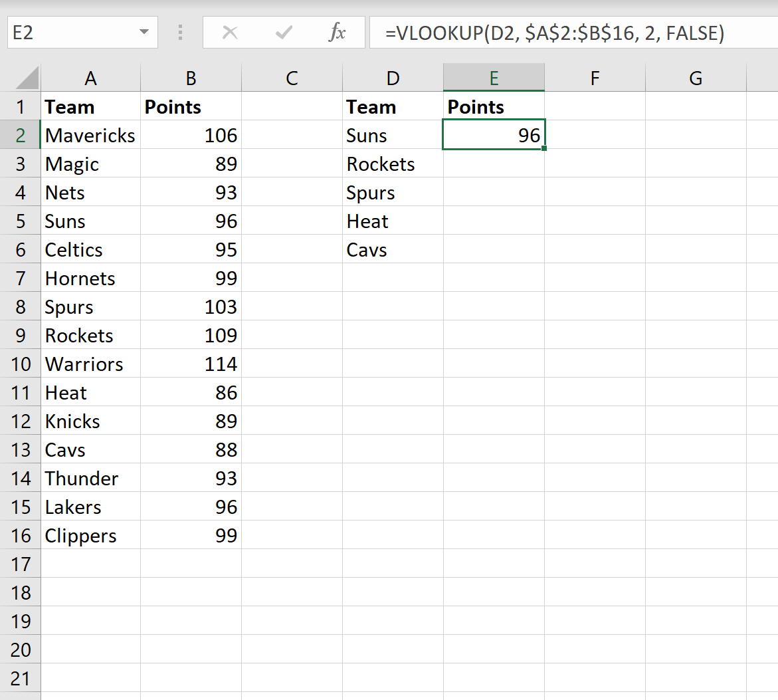This screenshot has width=778, height=700.
Task: Click cell D3 with Rockets
Action: 393,164
